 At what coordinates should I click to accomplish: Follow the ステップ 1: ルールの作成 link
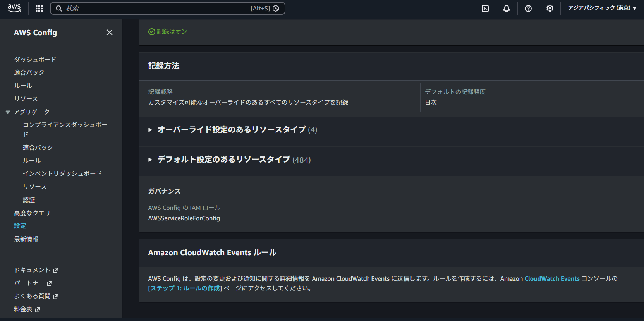tap(185, 288)
